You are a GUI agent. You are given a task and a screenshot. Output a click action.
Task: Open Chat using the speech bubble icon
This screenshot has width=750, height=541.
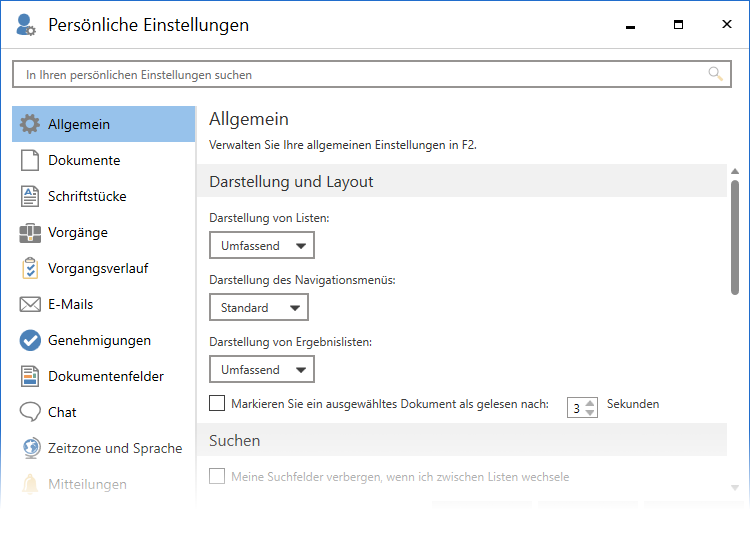(x=30, y=412)
